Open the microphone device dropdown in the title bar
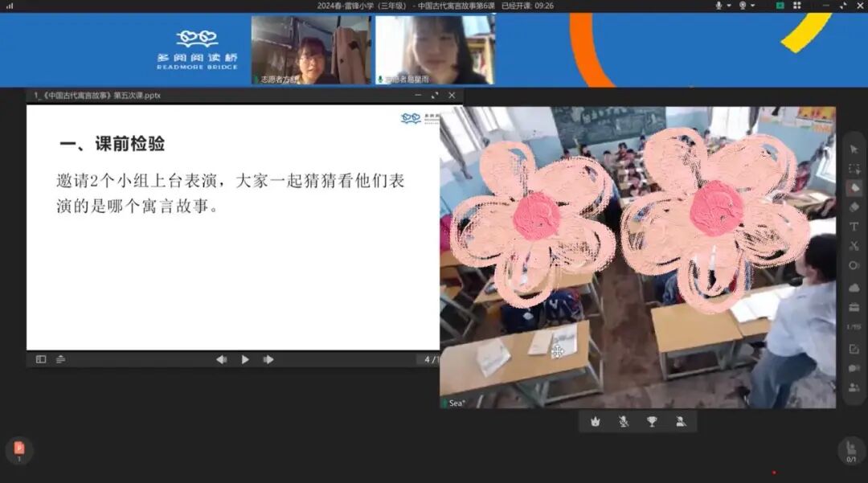The image size is (868, 483). coord(728,6)
